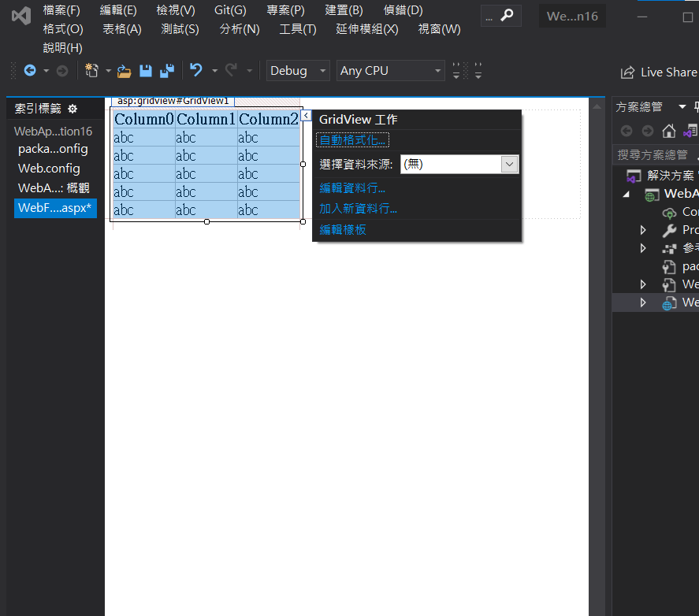This screenshot has width=699, height=616.
Task: Click the bottom-right GridView resize handle
Action: coord(303,221)
